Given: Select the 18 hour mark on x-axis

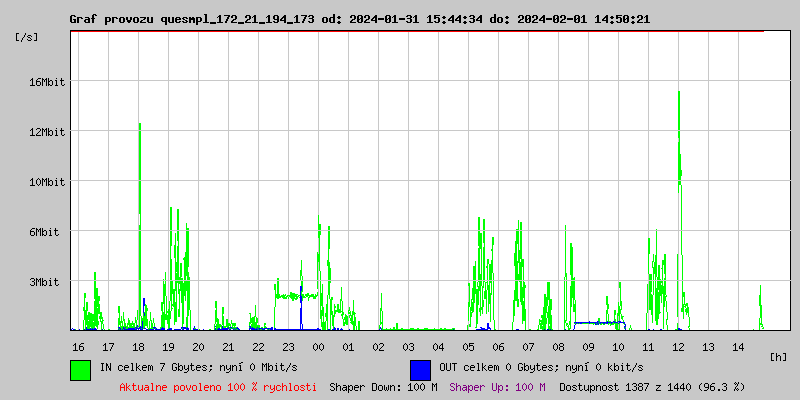Looking at the screenshot, I should (138, 346).
